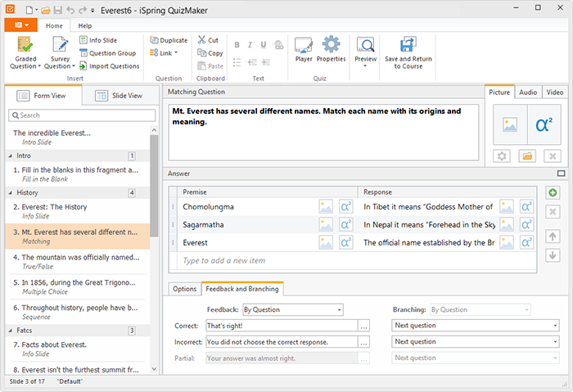Viewport: 573px width, 392px height.
Task: Delete the selected matching item
Action: pyautogui.click(x=553, y=211)
